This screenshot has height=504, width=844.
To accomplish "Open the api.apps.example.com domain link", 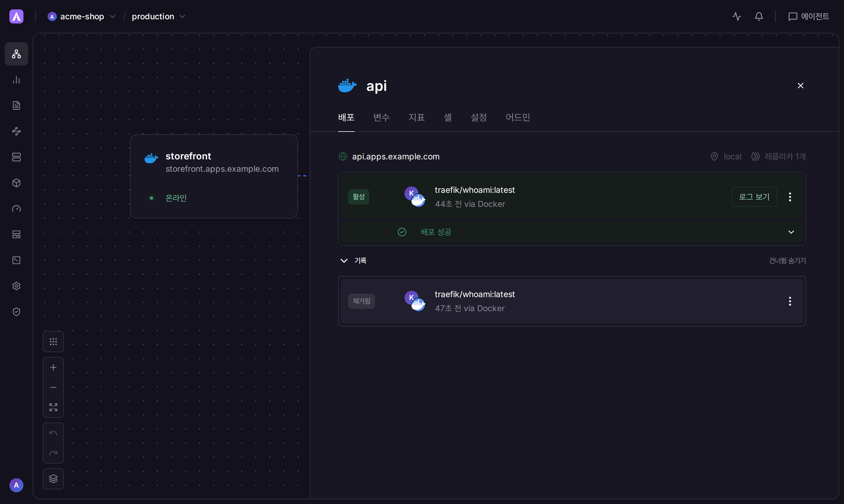I will coord(395,156).
